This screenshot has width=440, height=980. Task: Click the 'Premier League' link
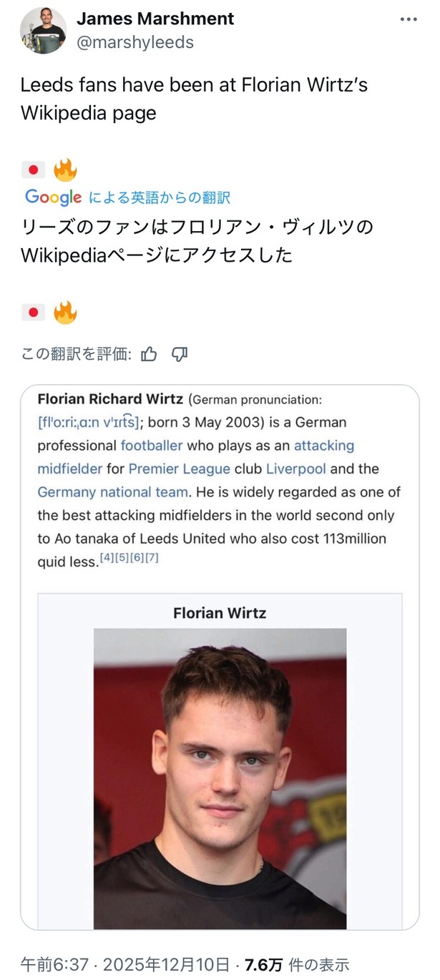(x=179, y=469)
